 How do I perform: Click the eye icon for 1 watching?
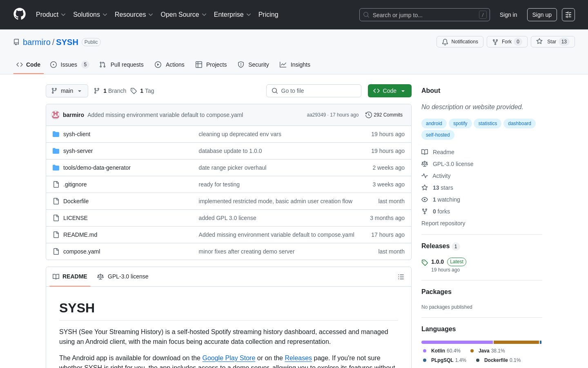point(425,200)
